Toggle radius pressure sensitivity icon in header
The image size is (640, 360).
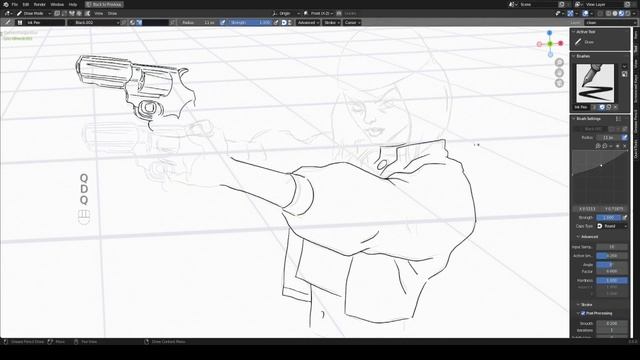(x=223, y=22)
